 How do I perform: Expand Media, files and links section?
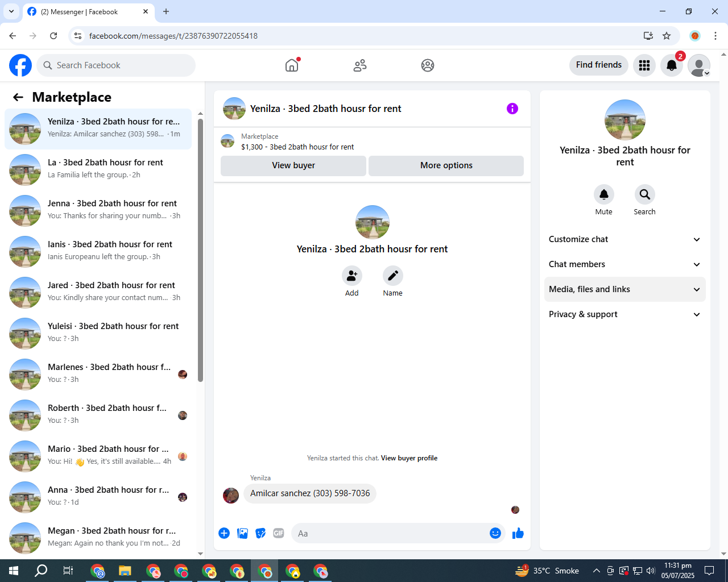pos(624,289)
